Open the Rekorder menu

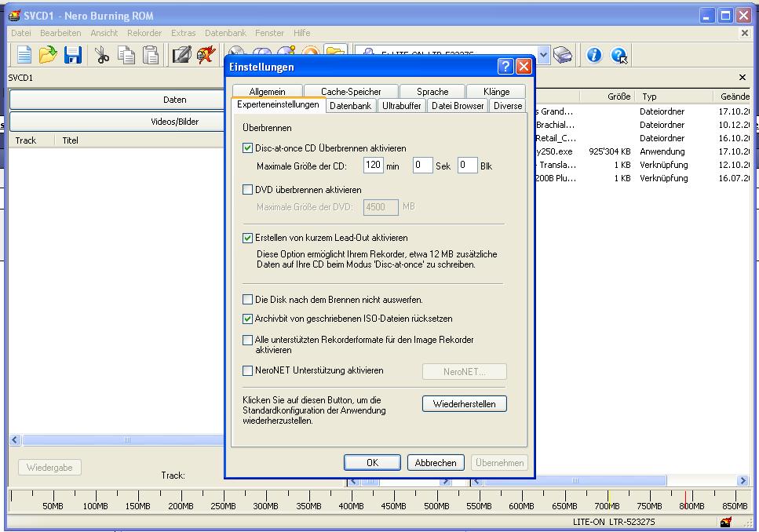coord(144,33)
